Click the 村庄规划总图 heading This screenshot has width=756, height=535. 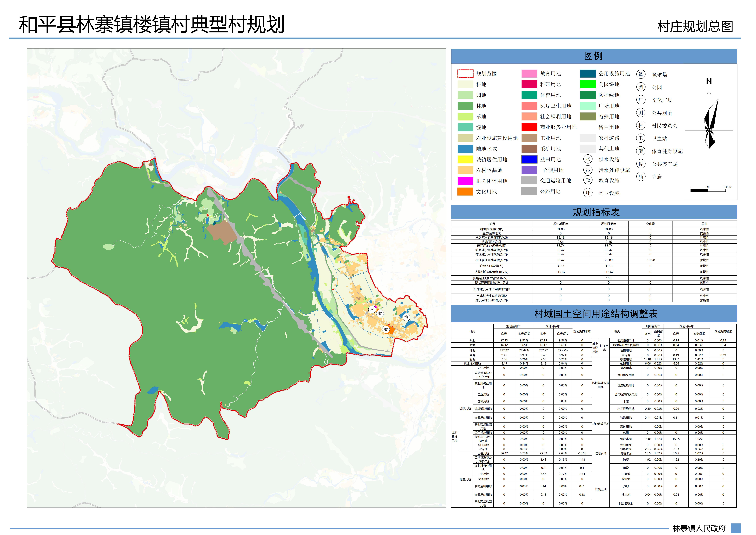[x=695, y=27]
